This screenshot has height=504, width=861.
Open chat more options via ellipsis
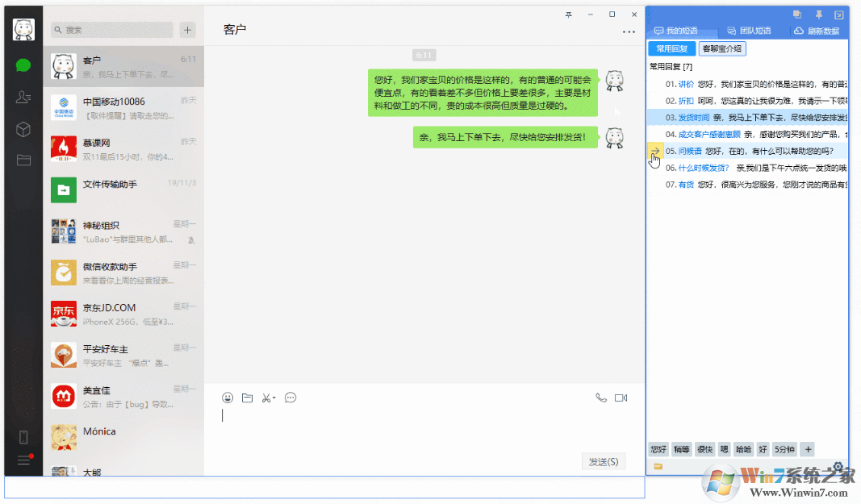tap(629, 30)
